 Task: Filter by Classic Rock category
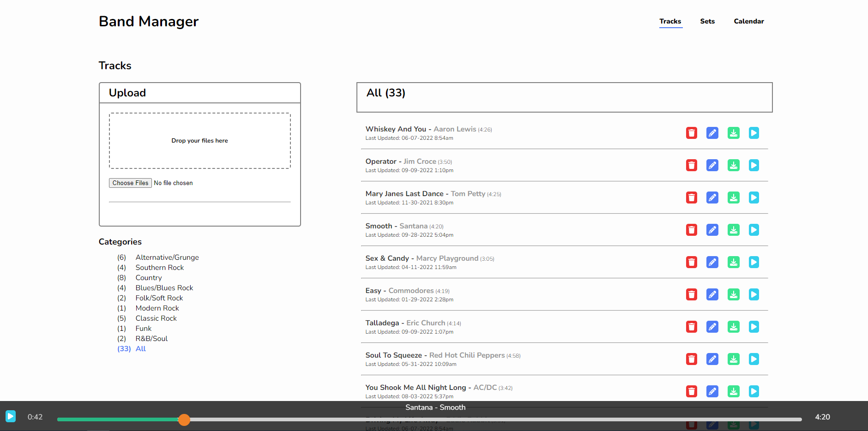click(156, 318)
